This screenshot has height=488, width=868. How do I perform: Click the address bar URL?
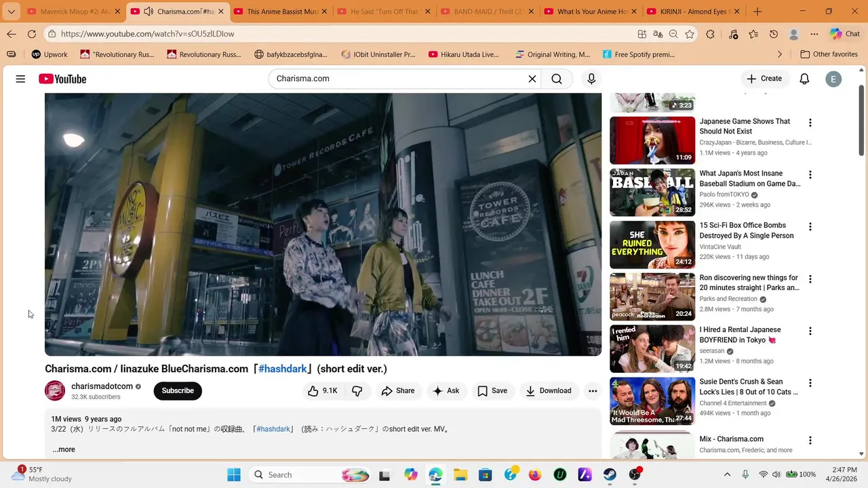pos(147,34)
